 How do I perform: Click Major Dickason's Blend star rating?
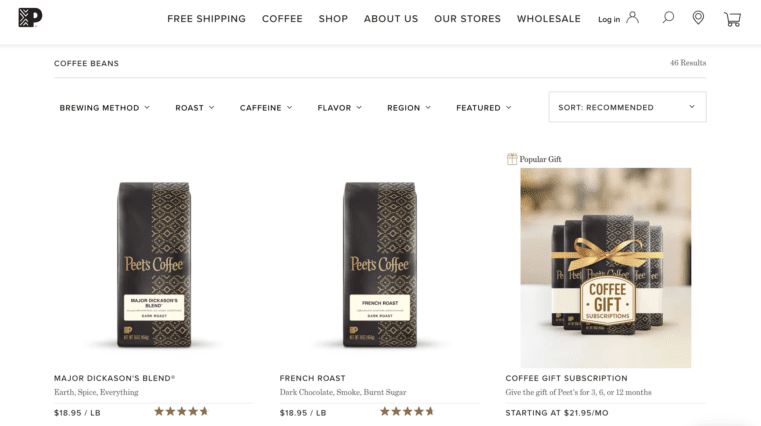point(181,412)
